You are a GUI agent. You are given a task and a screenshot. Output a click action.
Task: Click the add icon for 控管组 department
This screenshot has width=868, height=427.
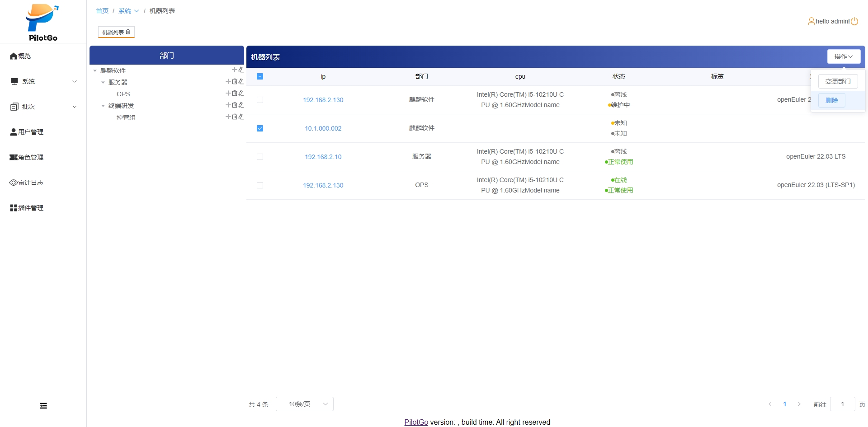click(x=228, y=117)
